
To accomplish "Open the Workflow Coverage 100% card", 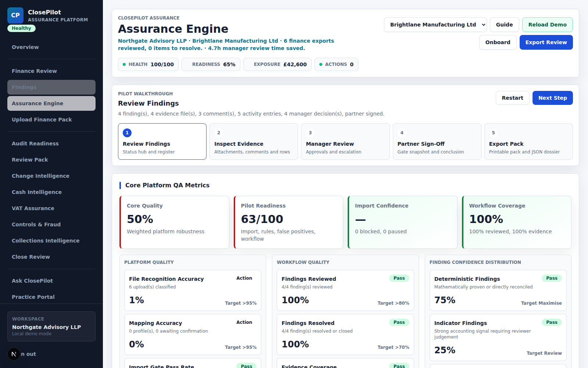I will coord(517,222).
